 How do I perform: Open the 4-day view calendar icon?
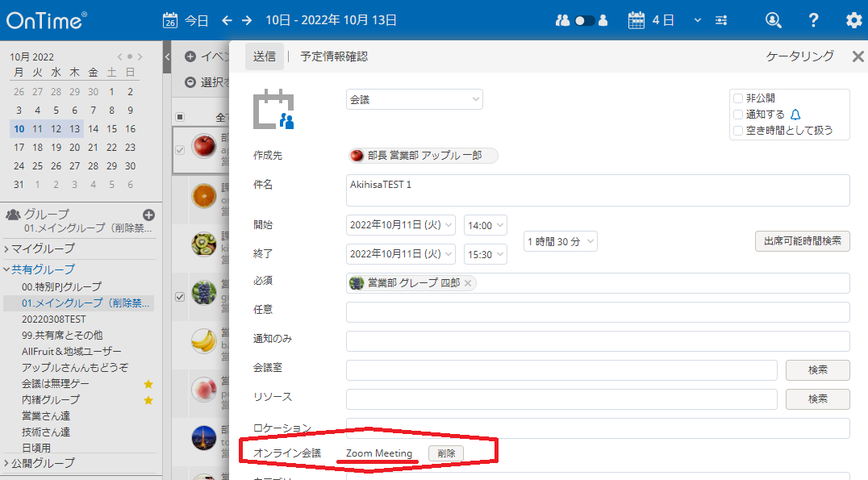[x=636, y=20]
